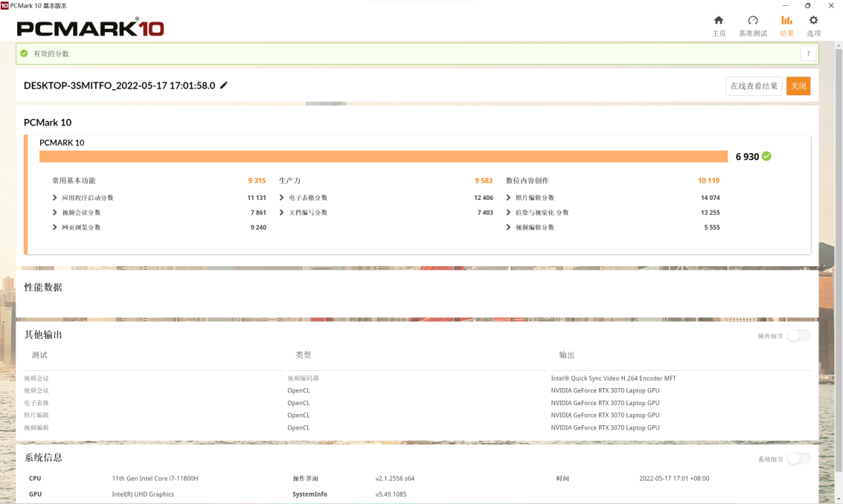Click the 生产力 score 9 583
The width and height of the screenshot is (843, 504).
[484, 181]
